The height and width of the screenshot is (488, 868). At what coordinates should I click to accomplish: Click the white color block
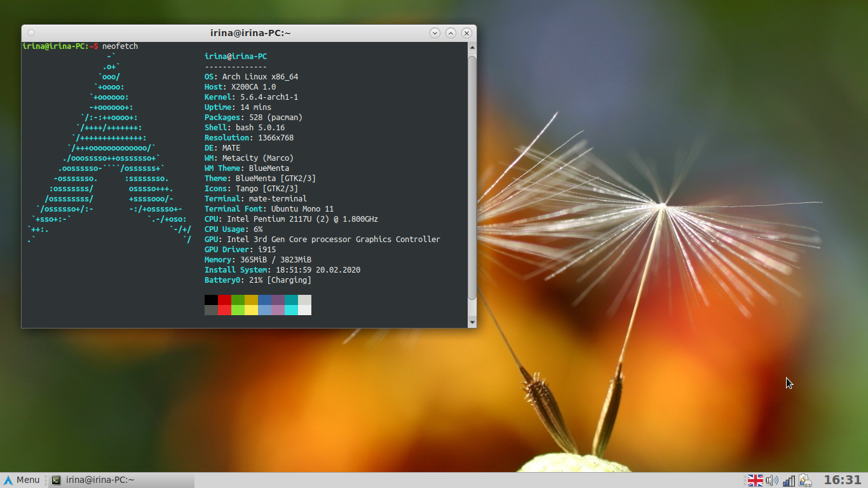coord(304,310)
